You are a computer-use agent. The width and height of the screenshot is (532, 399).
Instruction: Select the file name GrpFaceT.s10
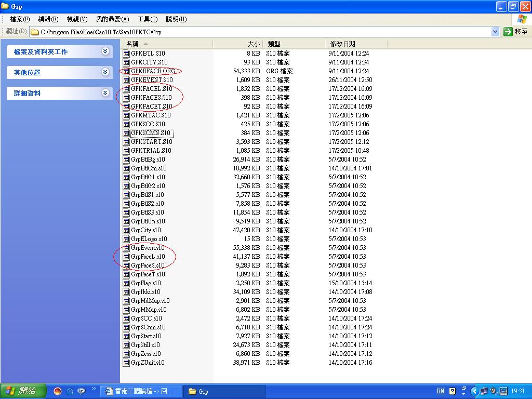click(x=148, y=274)
